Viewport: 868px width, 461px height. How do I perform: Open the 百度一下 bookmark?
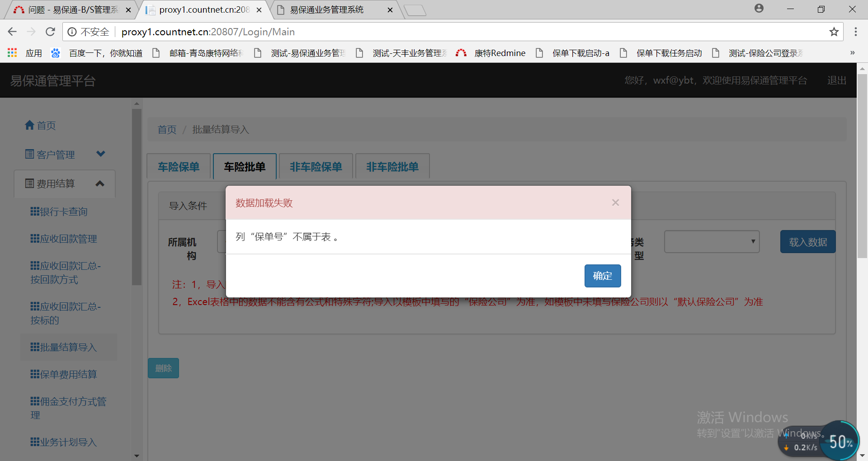tap(97, 53)
